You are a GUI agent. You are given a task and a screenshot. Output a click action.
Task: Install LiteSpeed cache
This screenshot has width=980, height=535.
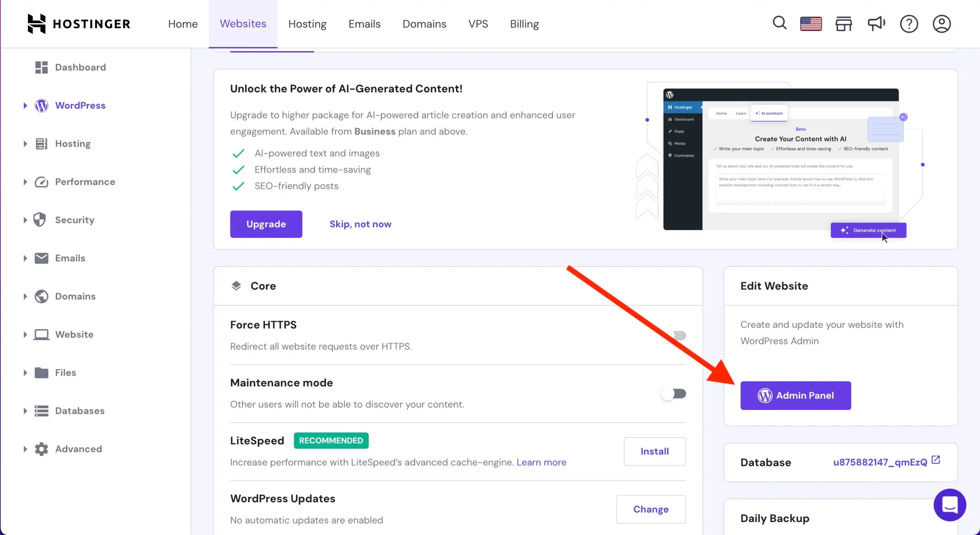(x=655, y=452)
